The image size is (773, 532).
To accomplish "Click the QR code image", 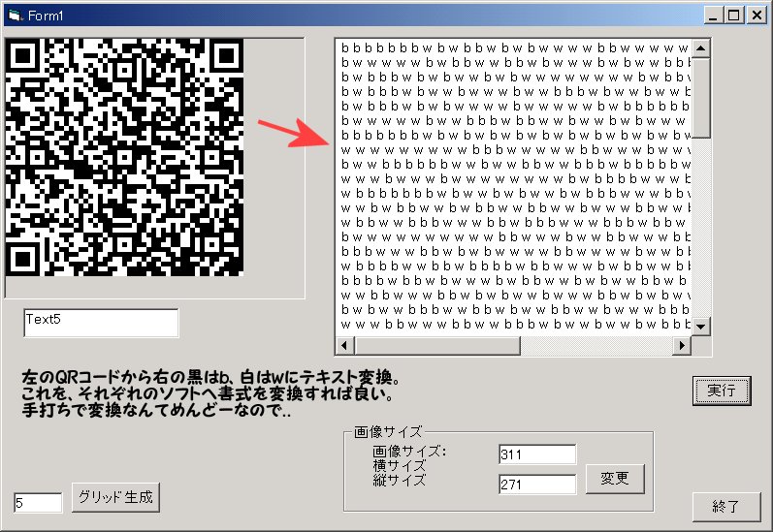I will [124, 157].
